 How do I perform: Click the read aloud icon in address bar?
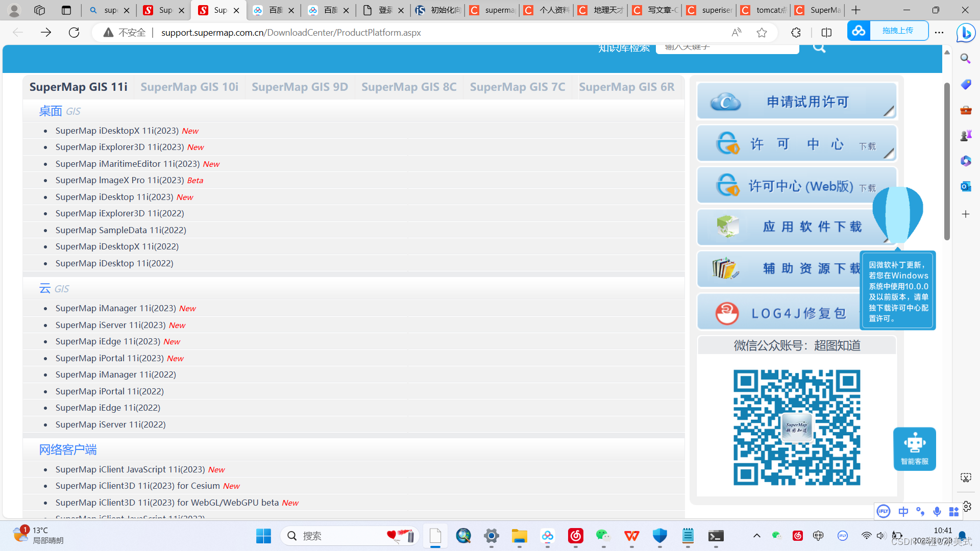coord(736,33)
